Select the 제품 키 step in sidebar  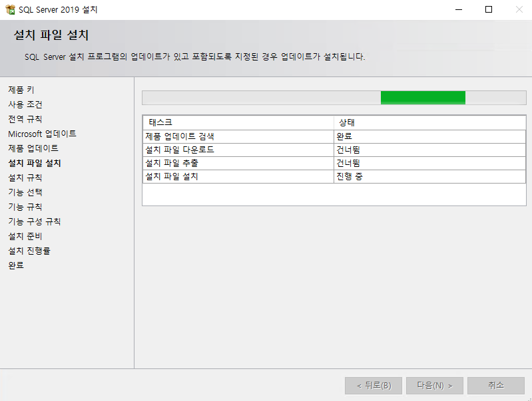click(x=21, y=90)
